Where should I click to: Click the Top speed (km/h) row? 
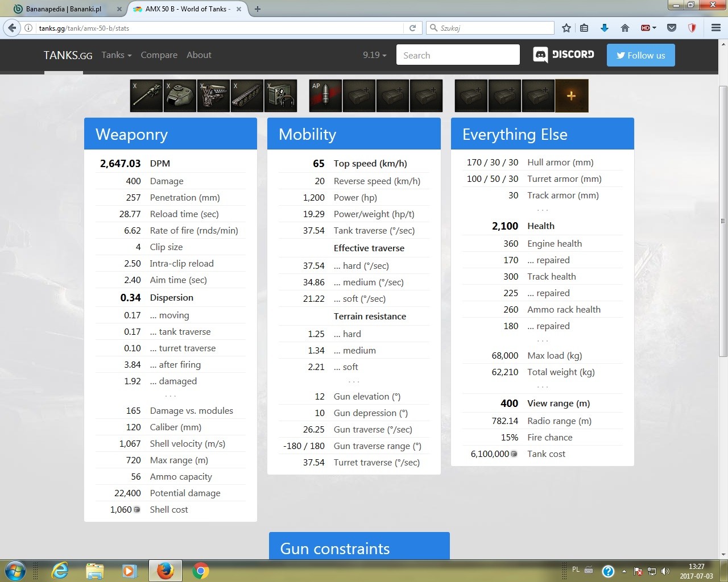354,164
